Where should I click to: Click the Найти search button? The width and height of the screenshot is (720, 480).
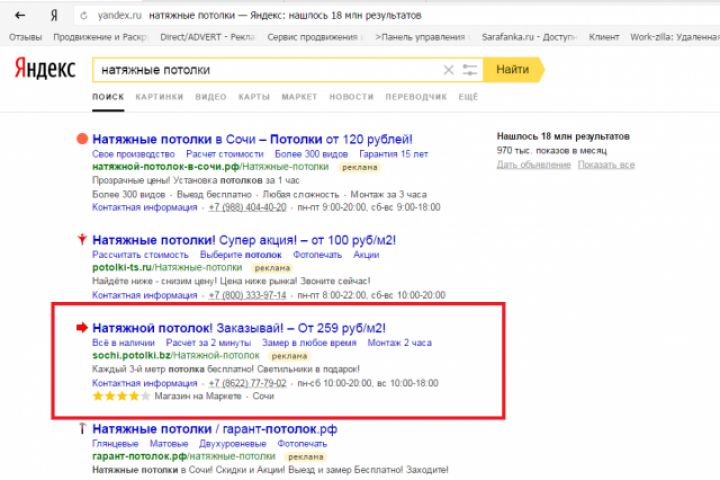[513, 69]
